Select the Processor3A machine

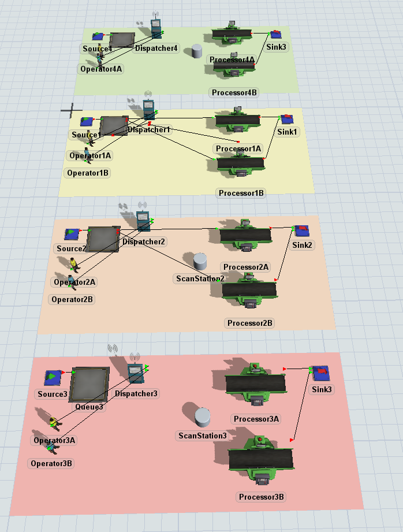tap(255, 382)
